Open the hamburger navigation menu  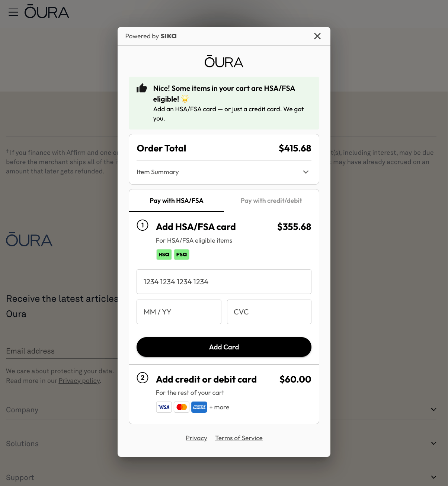13,12
